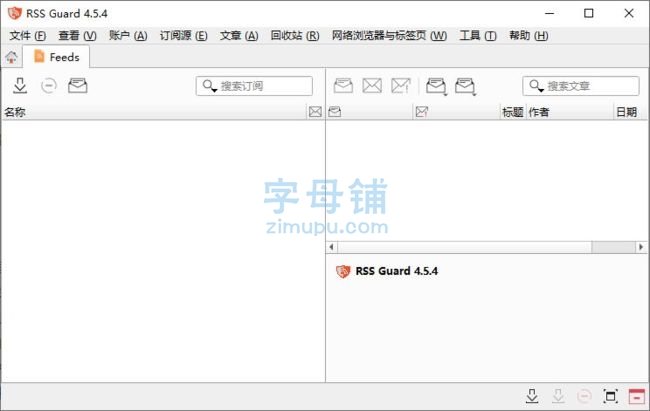Click the RSS Guard logo in the title bar
This screenshot has width=650, height=411.
coord(15,13)
